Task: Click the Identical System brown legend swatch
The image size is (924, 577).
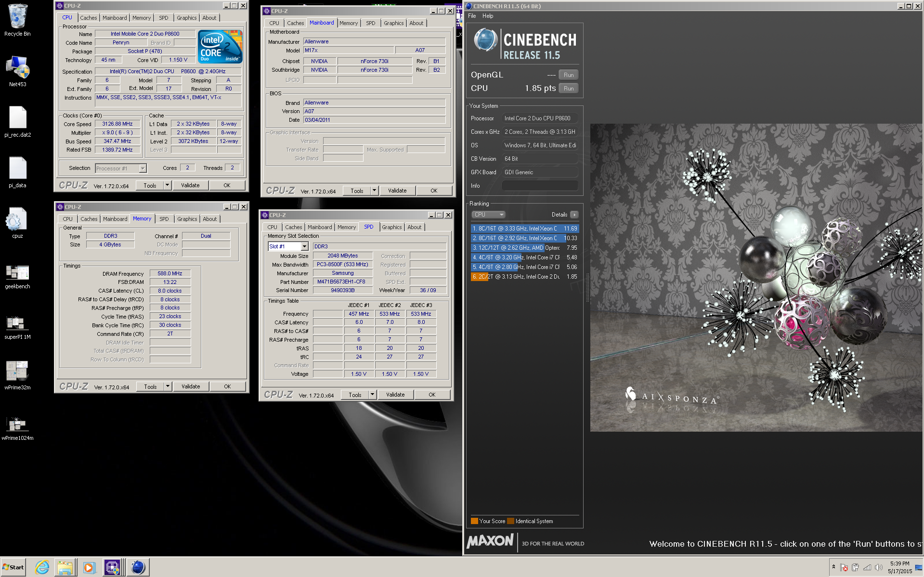Action: [510, 521]
